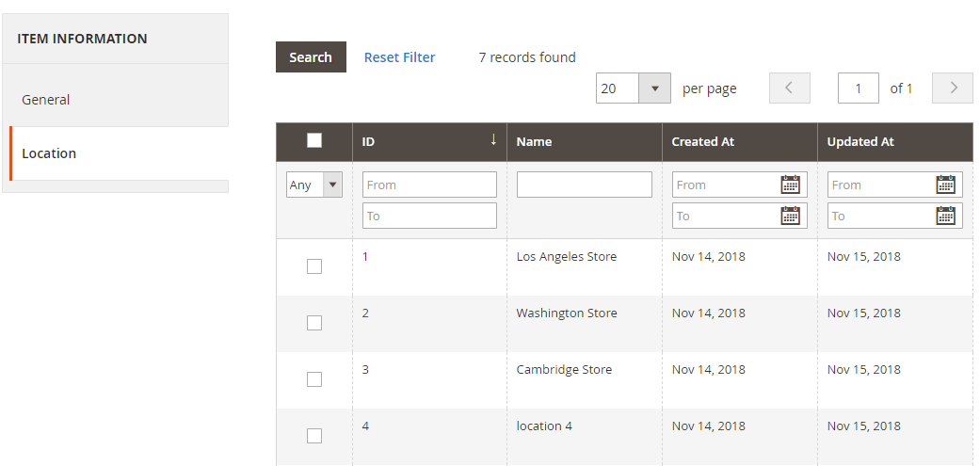
Task: Open calendar for Created At From date
Action: point(790,185)
